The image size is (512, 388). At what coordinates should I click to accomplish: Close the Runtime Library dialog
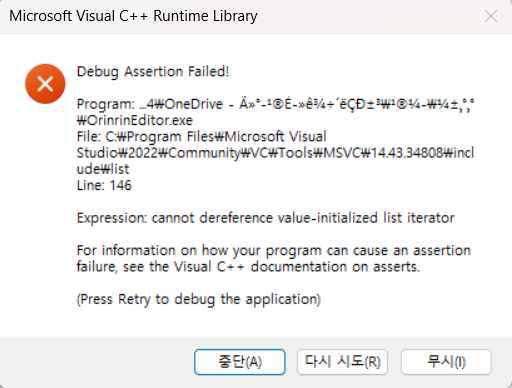point(491,16)
